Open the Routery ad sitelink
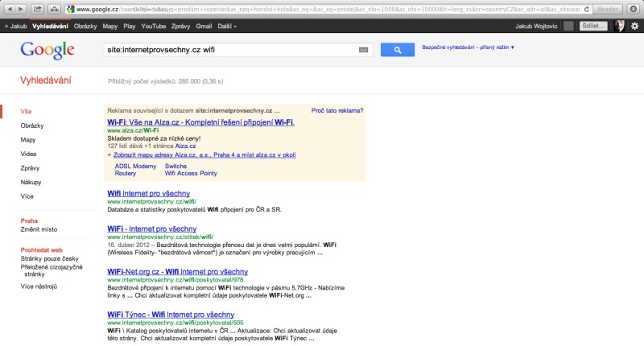 (126, 173)
